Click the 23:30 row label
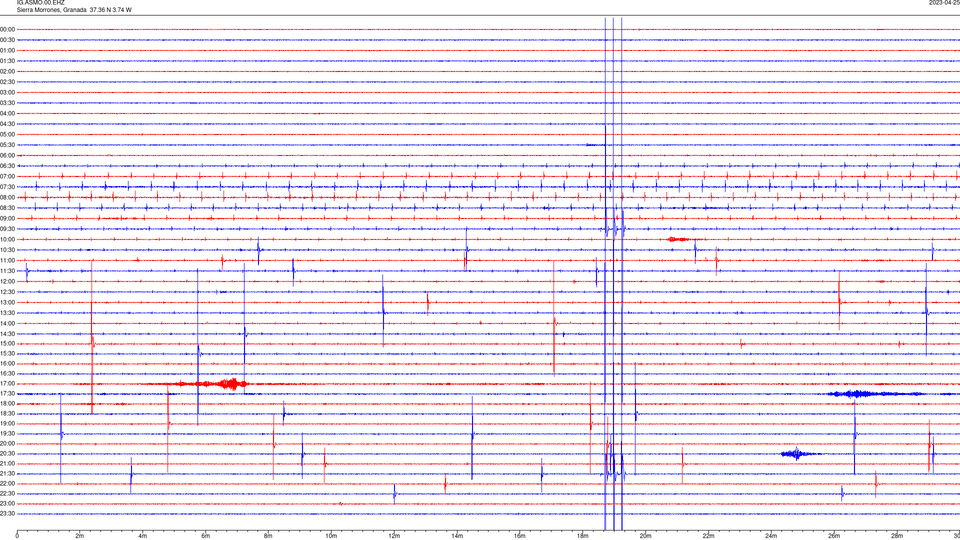 pos(7,514)
